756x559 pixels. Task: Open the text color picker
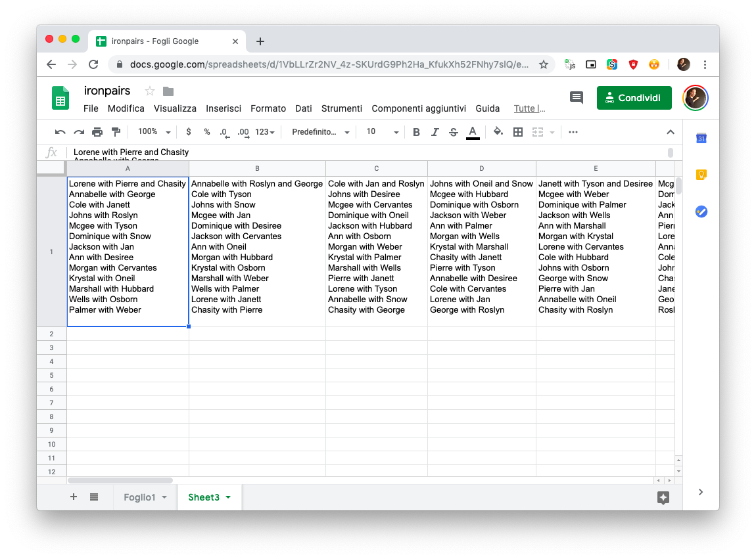point(472,132)
